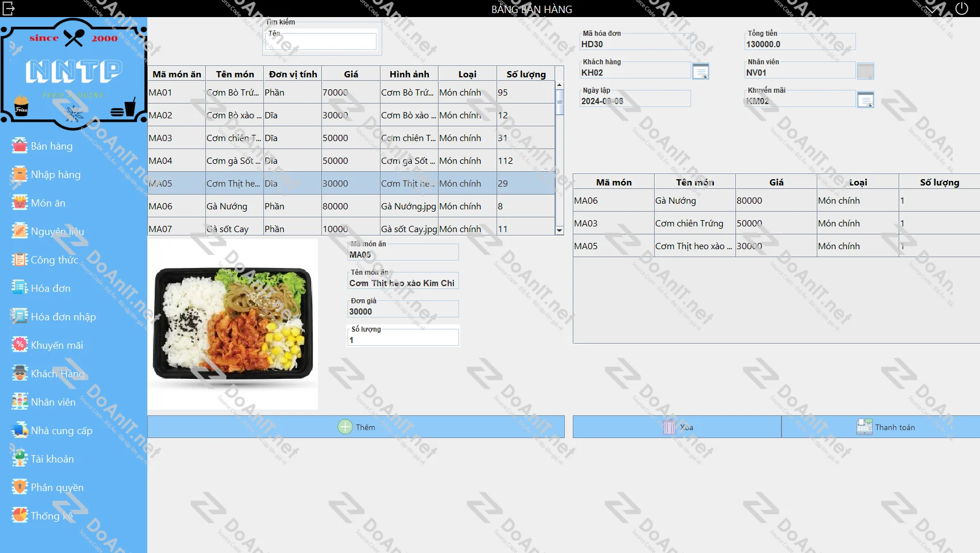Go to Hóa đơn nhập section
The height and width of the screenshot is (553, 980).
click(x=63, y=317)
